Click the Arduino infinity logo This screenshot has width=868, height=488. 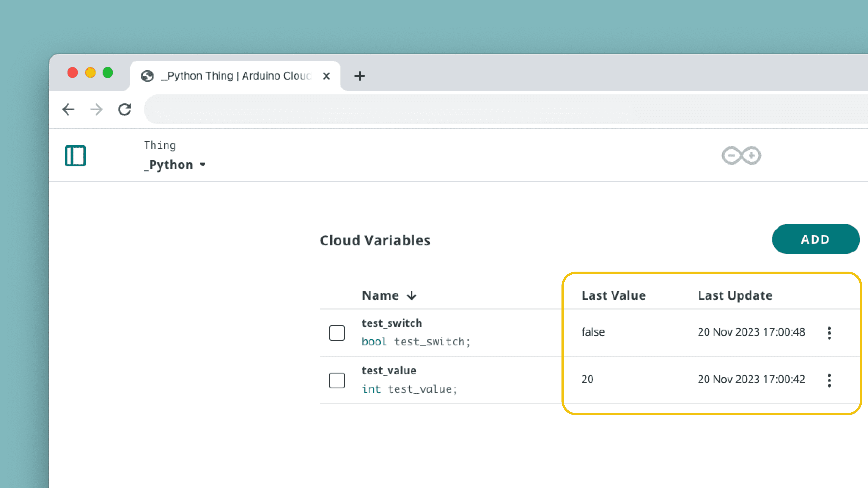click(741, 156)
